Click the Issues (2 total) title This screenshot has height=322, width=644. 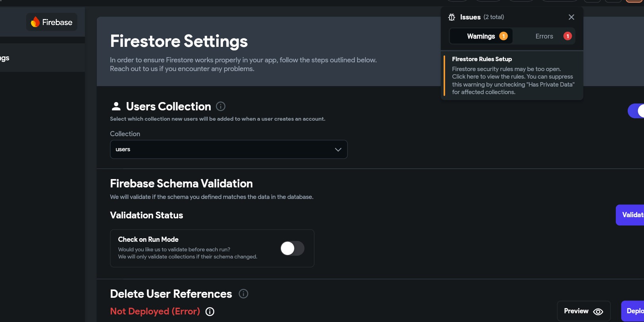(482, 17)
